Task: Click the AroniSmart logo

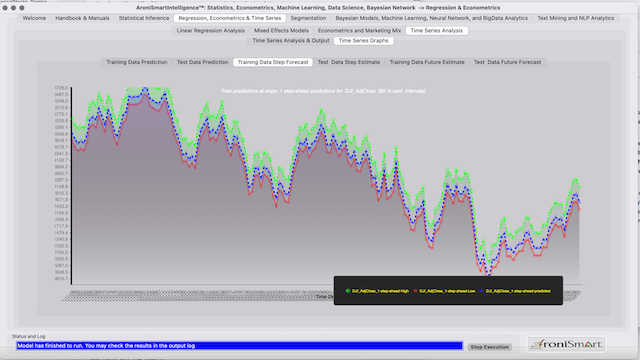Action: point(567,344)
